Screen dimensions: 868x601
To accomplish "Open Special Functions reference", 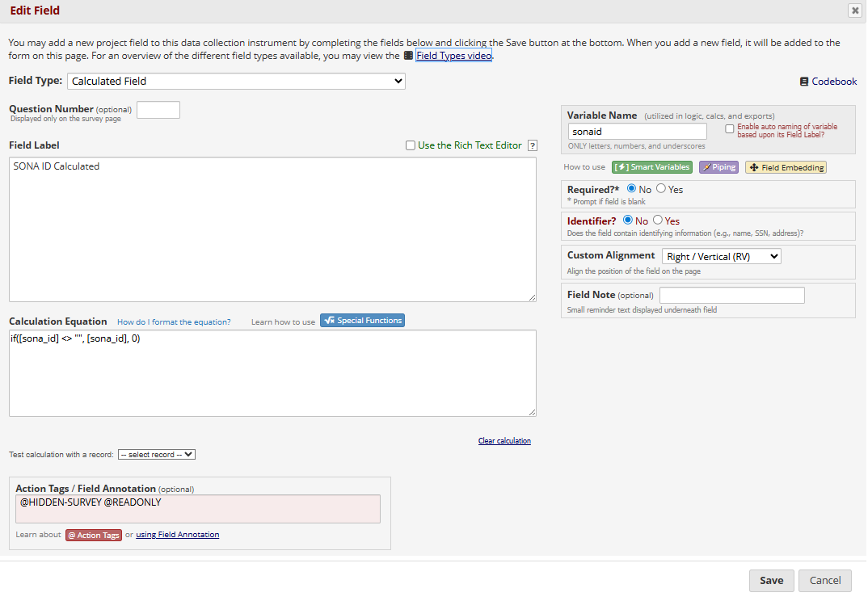I will (362, 321).
